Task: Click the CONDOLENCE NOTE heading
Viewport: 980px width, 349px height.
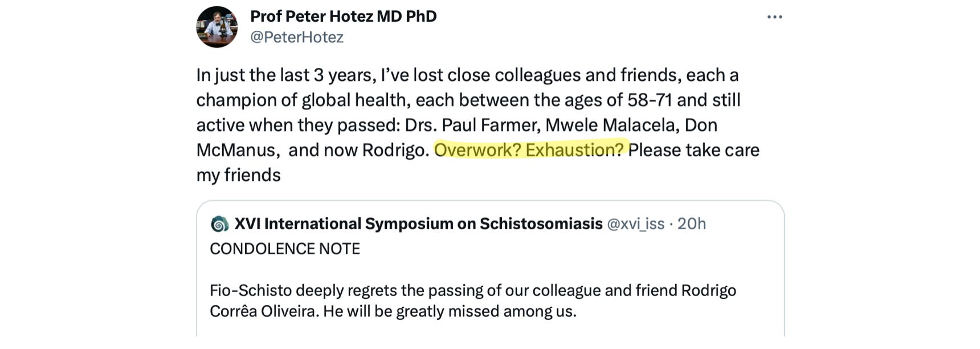Action: 285,249
